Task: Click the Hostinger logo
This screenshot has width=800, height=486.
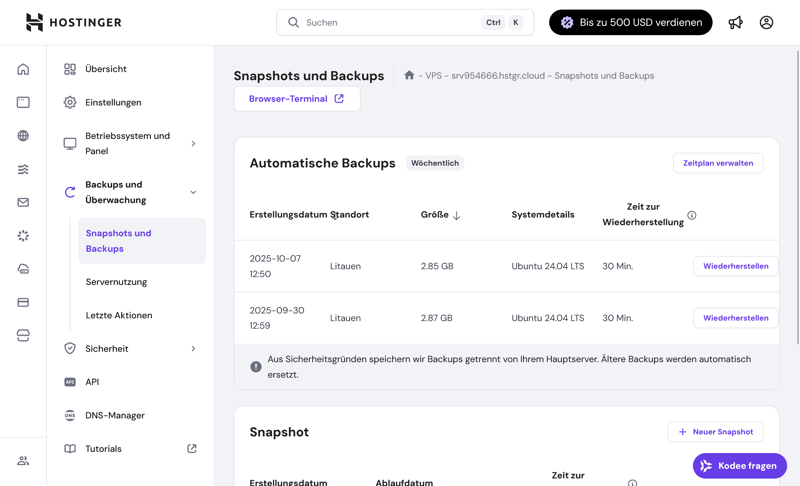Action: coord(73,22)
